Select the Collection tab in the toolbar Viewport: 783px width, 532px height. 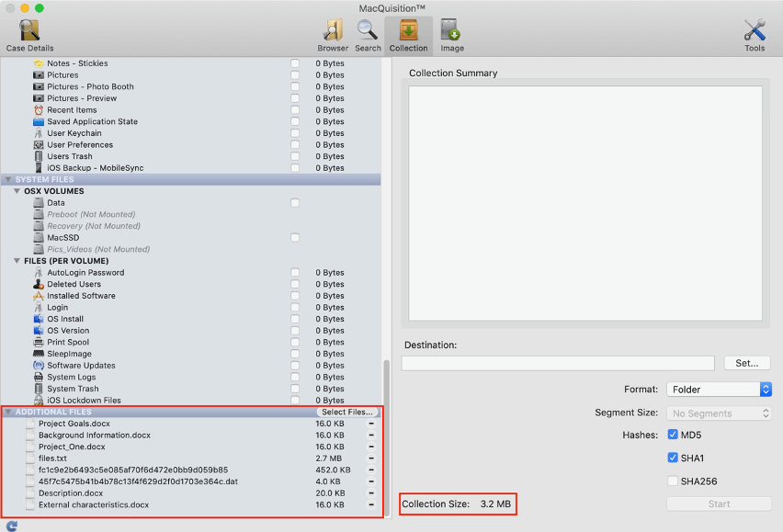408,35
